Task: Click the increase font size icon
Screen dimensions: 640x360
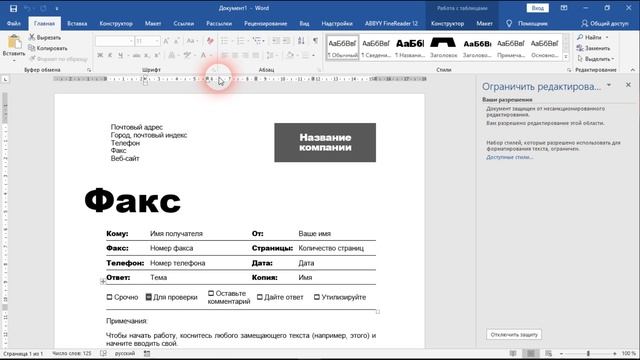Action: [166, 41]
